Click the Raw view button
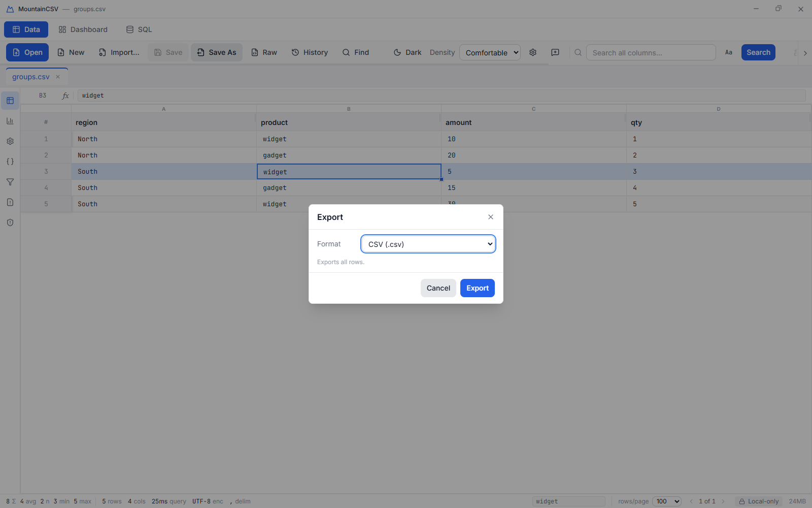Viewport: 812px width, 508px height. pos(264,52)
